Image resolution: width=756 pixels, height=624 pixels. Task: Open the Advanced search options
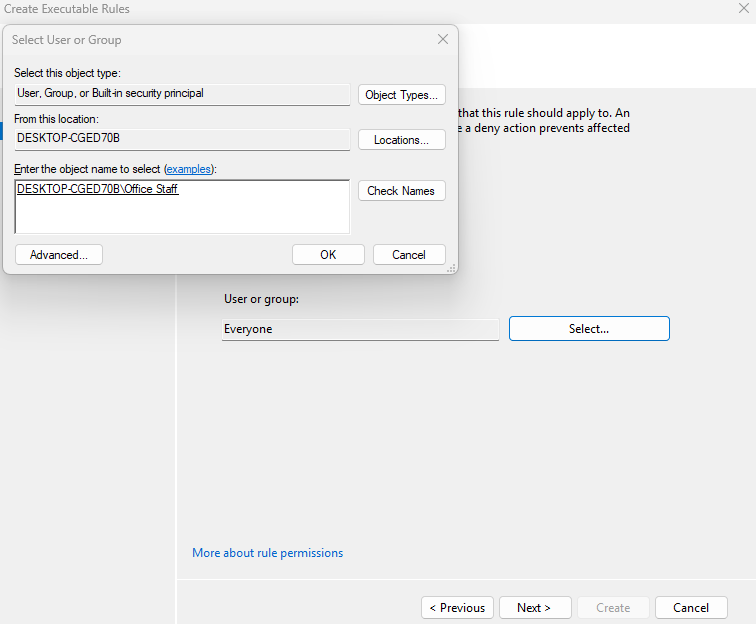click(59, 255)
